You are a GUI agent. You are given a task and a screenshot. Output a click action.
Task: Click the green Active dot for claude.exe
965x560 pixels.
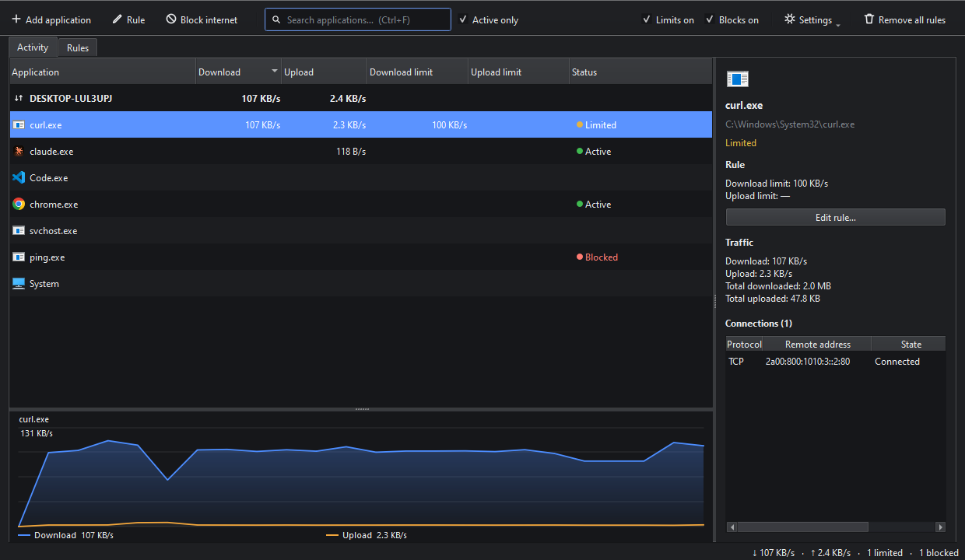point(579,151)
